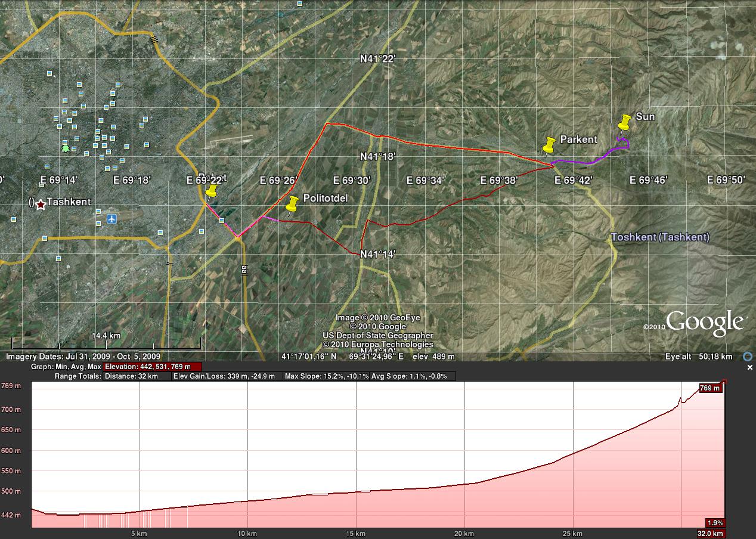
Task: Click the Politotdel pushpin marker
Action: pos(292,205)
